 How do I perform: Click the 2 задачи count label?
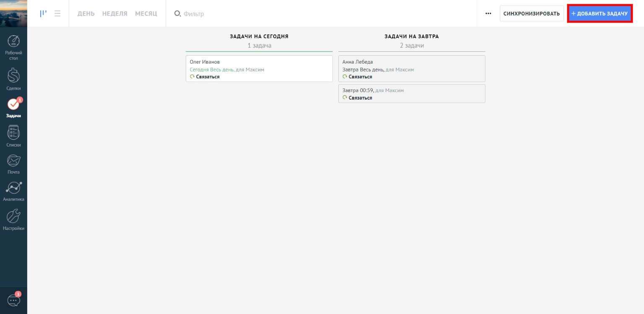(412, 45)
